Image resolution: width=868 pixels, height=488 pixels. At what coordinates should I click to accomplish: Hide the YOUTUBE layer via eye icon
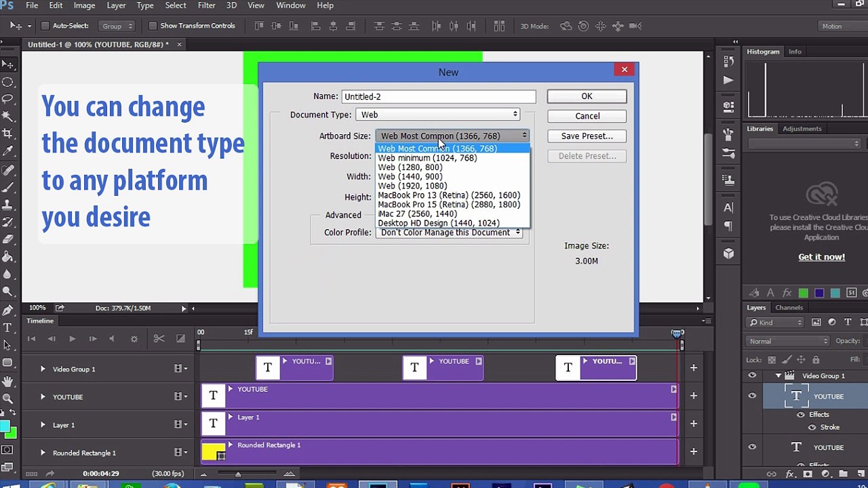click(x=752, y=396)
